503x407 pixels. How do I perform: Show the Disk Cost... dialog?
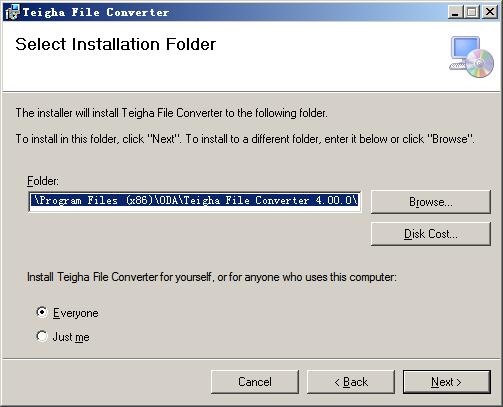(431, 234)
